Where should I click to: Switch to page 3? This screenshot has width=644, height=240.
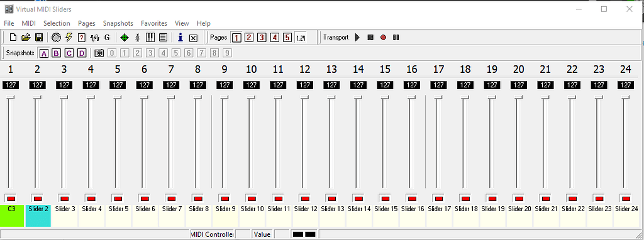pos(262,38)
